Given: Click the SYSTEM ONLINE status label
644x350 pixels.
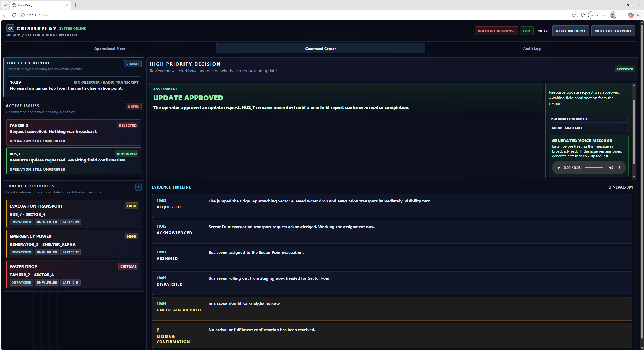Looking at the screenshot, I should [x=73, y=28].
